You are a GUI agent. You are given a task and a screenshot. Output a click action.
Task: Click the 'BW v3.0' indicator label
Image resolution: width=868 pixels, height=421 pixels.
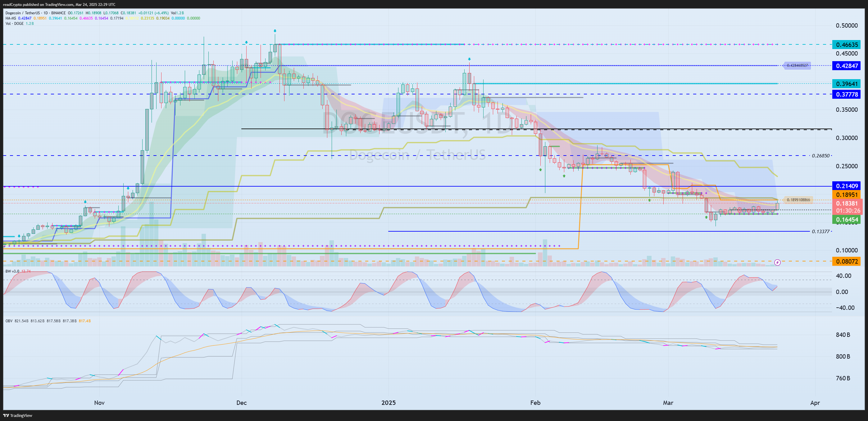pyautogui.click(x=12, y=271)
